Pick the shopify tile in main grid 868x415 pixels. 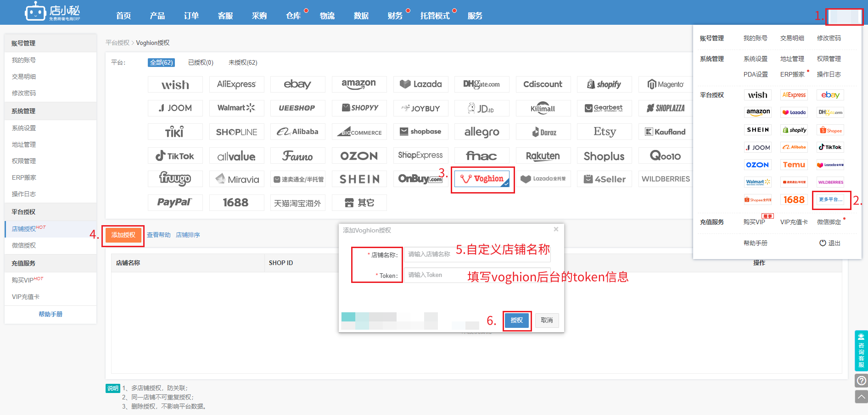click(605, 84)
